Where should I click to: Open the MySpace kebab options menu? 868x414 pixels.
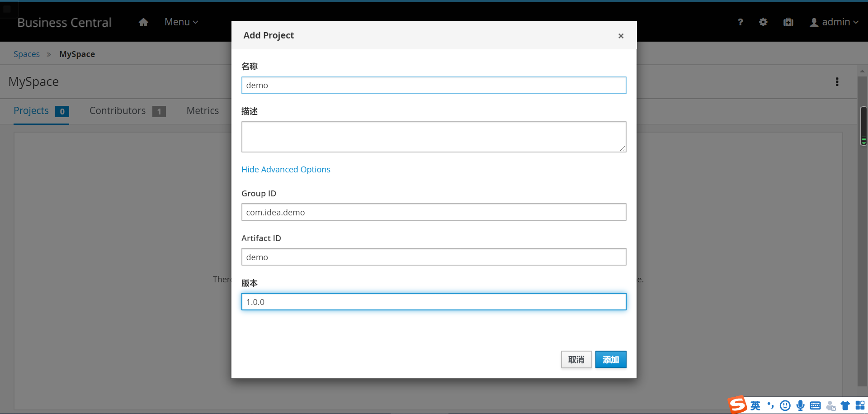[837, 82]
